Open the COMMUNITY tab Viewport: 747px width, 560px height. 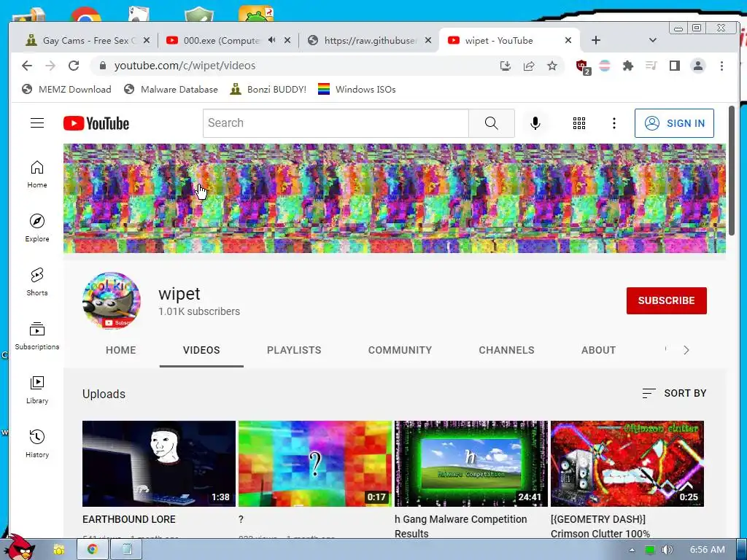pos(400,351)
